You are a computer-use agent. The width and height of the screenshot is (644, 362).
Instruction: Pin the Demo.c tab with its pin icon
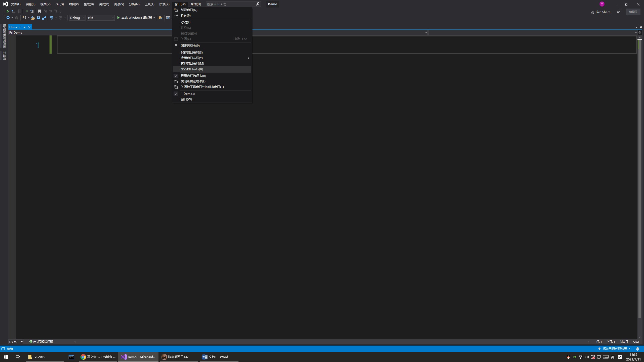pyautogui.click(x=24, y=27)
